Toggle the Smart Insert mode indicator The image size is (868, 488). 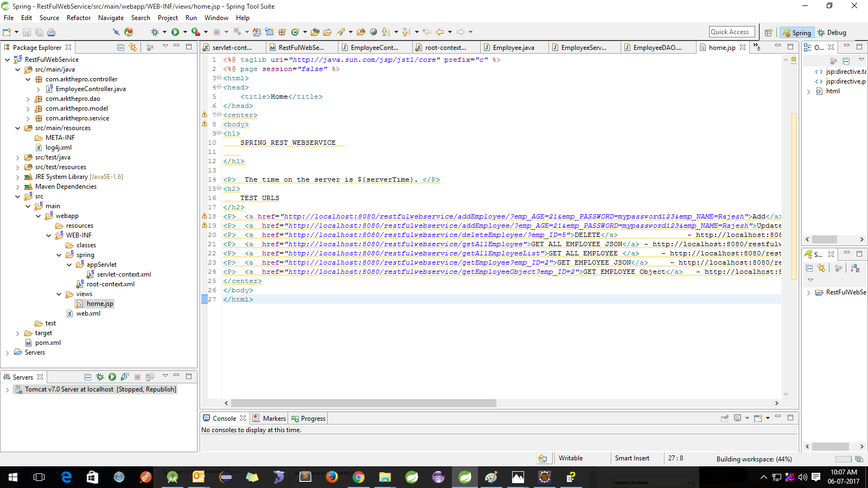[632, 458]
